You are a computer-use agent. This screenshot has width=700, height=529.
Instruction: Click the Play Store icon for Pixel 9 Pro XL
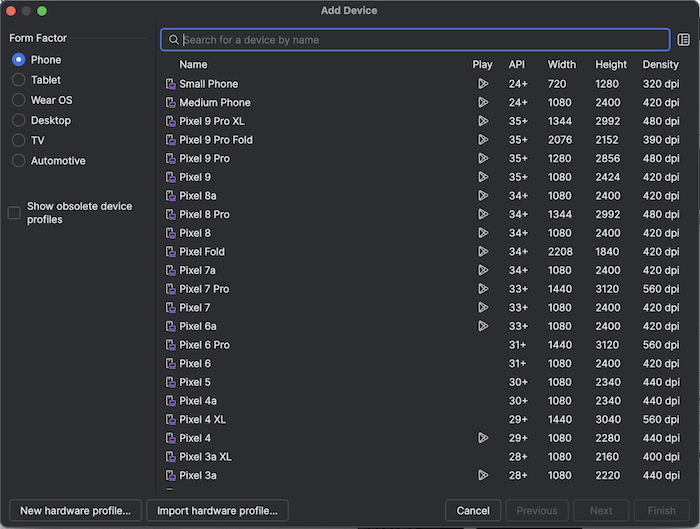[x=483, y=121]
